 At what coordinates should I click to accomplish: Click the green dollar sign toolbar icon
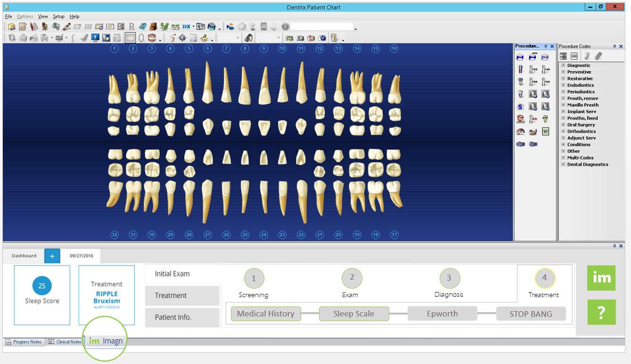[164, 26]
